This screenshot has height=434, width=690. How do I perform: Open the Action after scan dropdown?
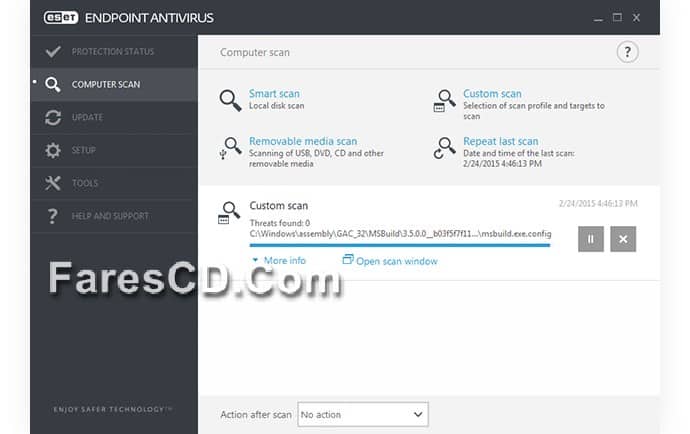point(363,414)
